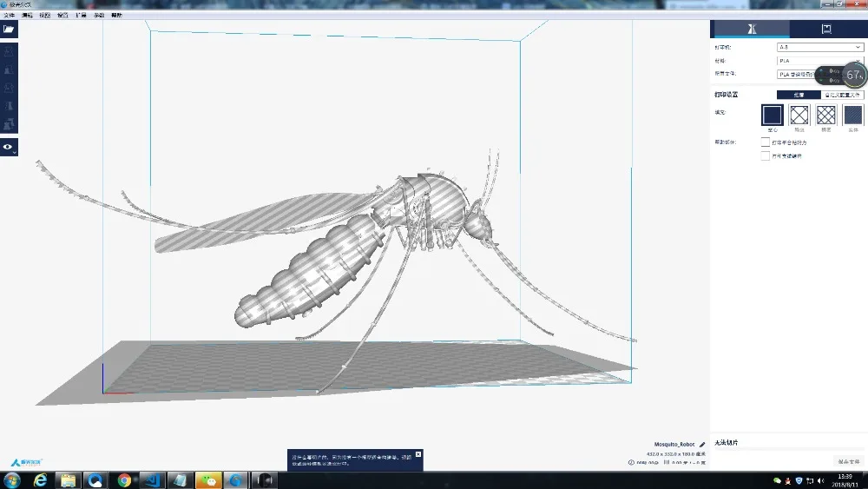Open the printer dropdown showing A-8

tap(820, 47)
